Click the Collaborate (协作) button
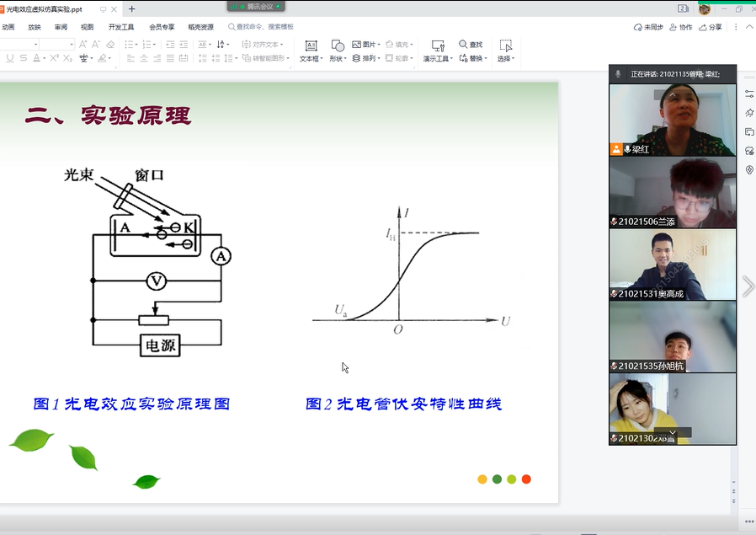Screen dimensions: 756x535 682,27
